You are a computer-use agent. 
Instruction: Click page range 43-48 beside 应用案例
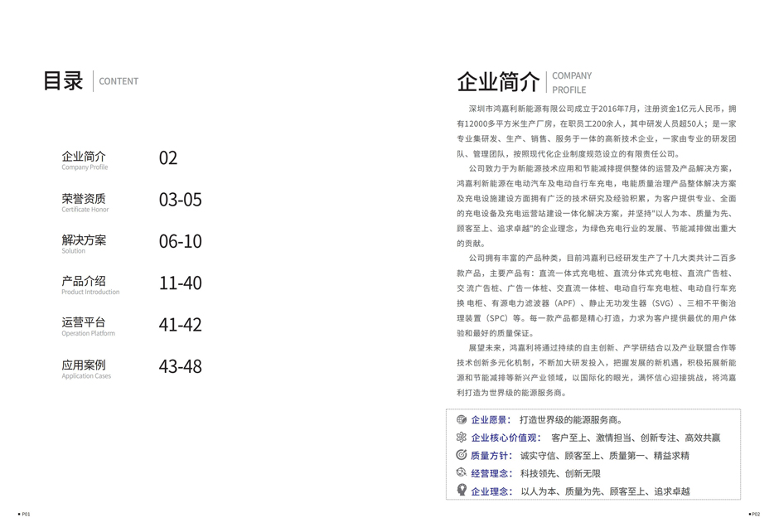pyautogui.click(x=180, y=366)
